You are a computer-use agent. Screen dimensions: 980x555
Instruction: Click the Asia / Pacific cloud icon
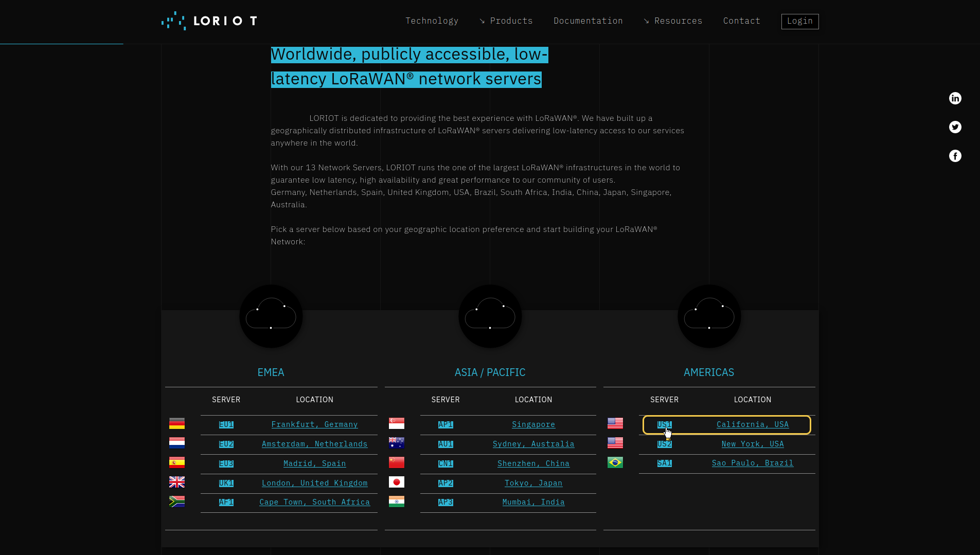tap(490, 316)
